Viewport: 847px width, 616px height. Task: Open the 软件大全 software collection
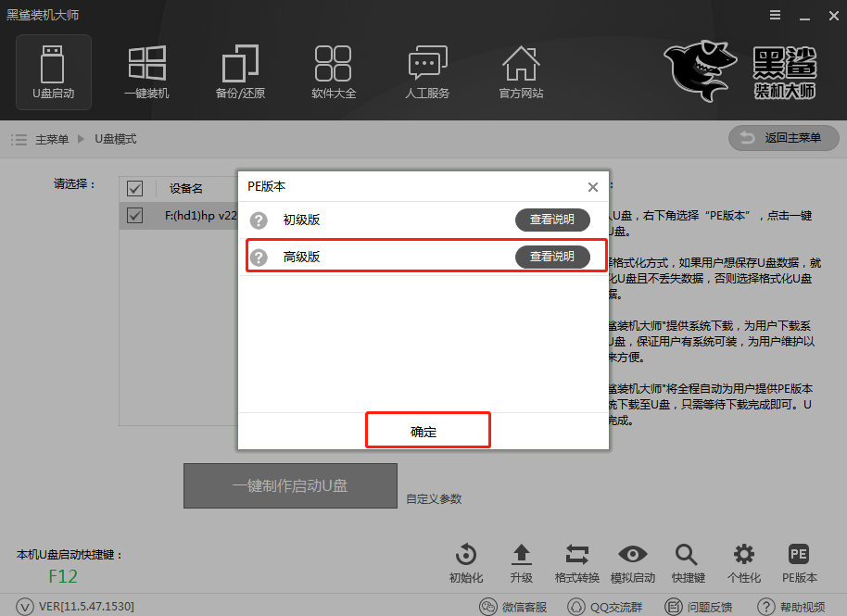click(x=333, y=72)
